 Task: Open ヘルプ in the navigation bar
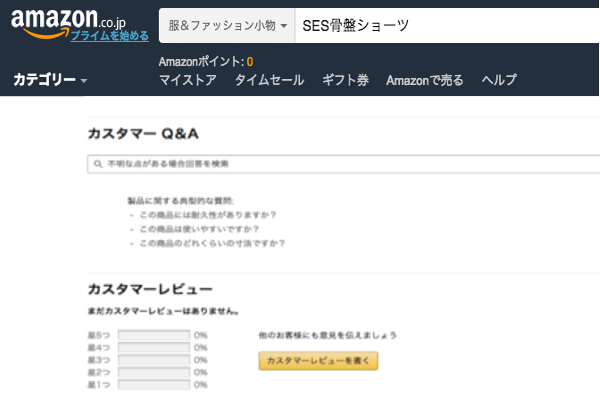click(x=499, y=80)
